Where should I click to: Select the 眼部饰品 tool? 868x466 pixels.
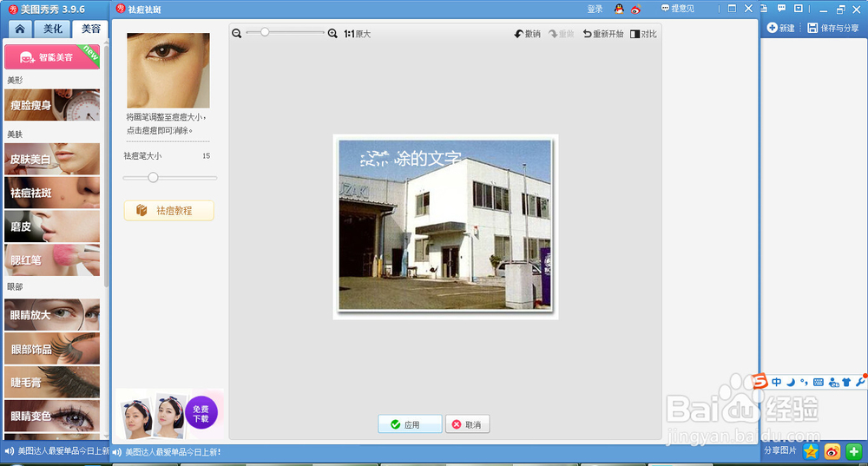tap(52, 349)
